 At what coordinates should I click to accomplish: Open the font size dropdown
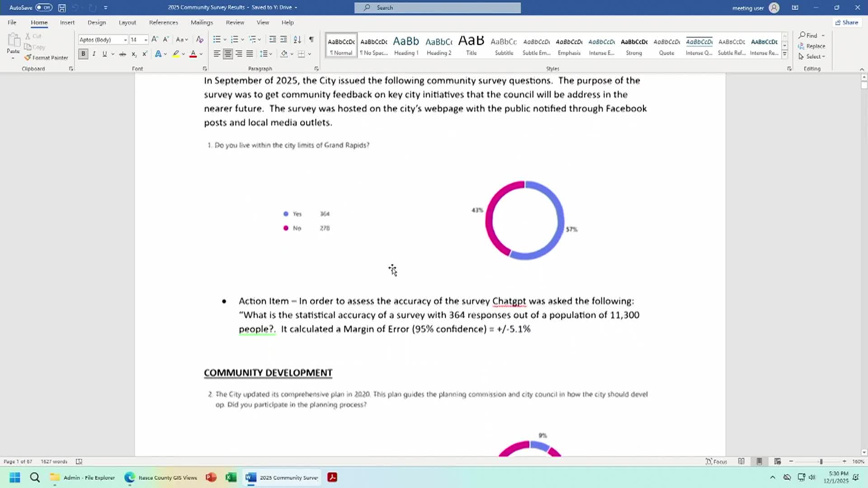point(146,40)
